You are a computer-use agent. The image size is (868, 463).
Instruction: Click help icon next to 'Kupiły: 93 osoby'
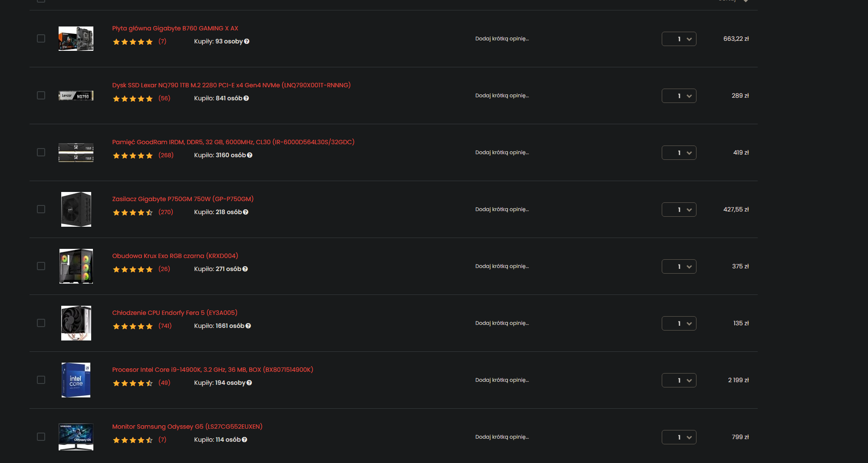247,41
